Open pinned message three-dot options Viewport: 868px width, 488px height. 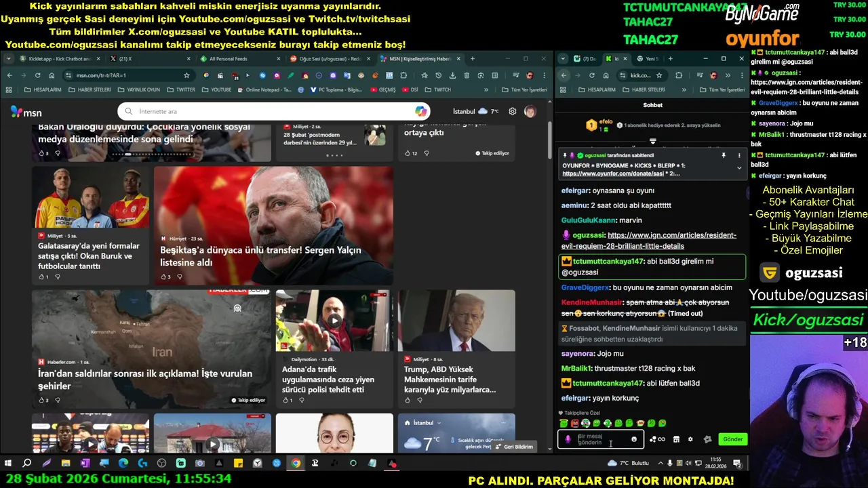pyautogui.click(x=739, y=155)
